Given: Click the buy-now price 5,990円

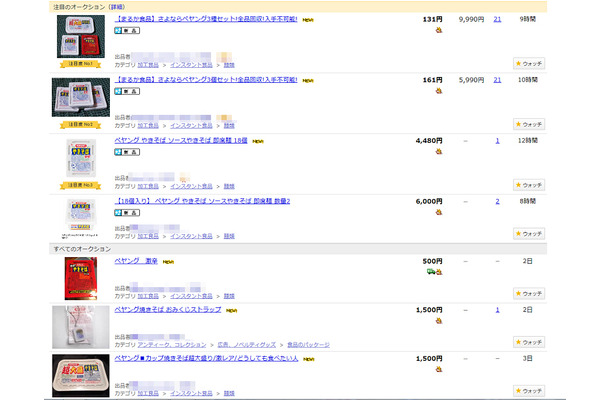Looking at the screenshot, I should (471, 80).
